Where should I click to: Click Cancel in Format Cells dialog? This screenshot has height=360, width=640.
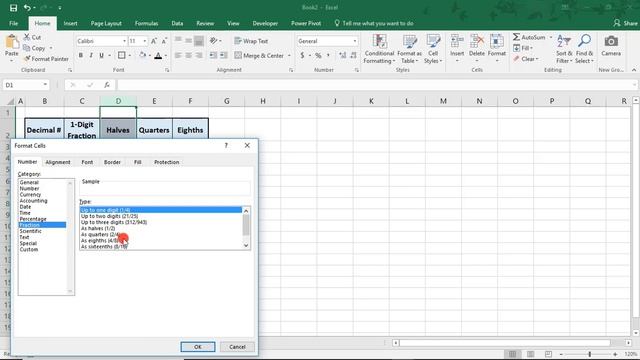click(x=237, y=347)
